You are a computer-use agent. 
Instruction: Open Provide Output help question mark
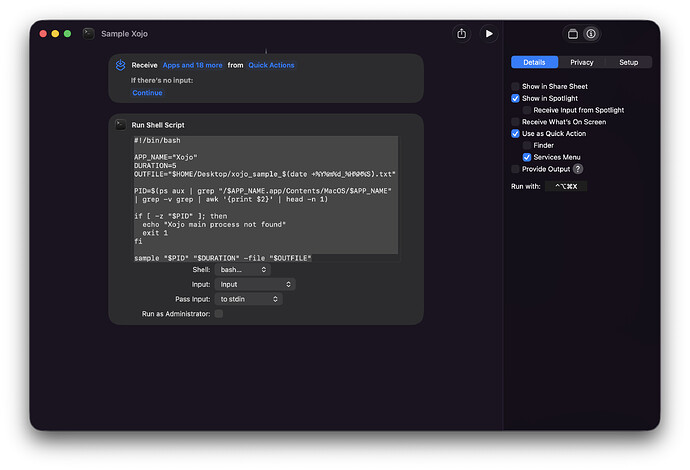pos(578,169)
